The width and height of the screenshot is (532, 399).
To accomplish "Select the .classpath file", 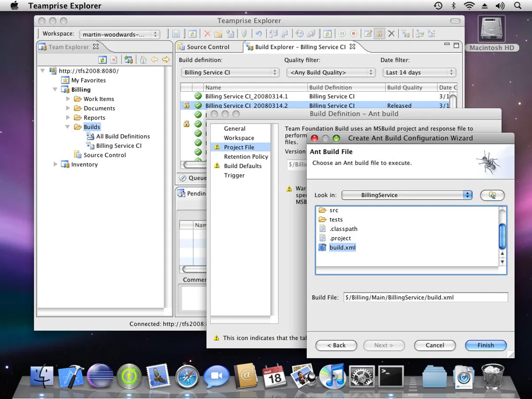I will click(338, 229).
